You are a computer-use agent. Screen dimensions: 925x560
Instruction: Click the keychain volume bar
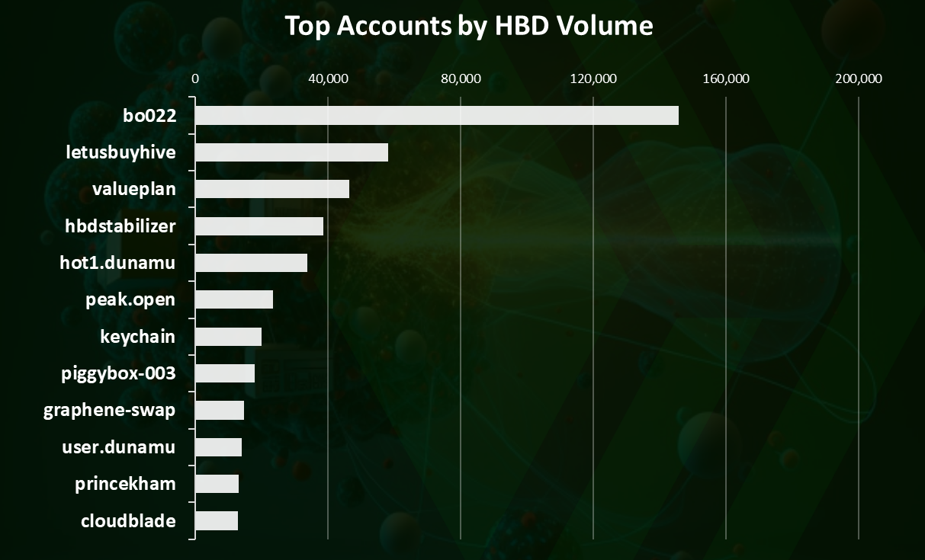click(229, 337)
